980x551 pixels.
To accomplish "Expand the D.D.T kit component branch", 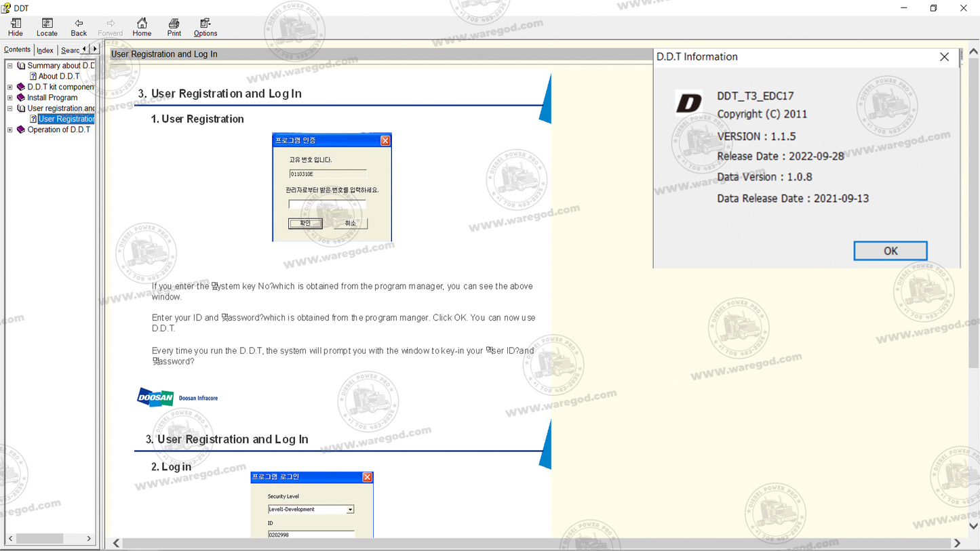I will (9, 87).
